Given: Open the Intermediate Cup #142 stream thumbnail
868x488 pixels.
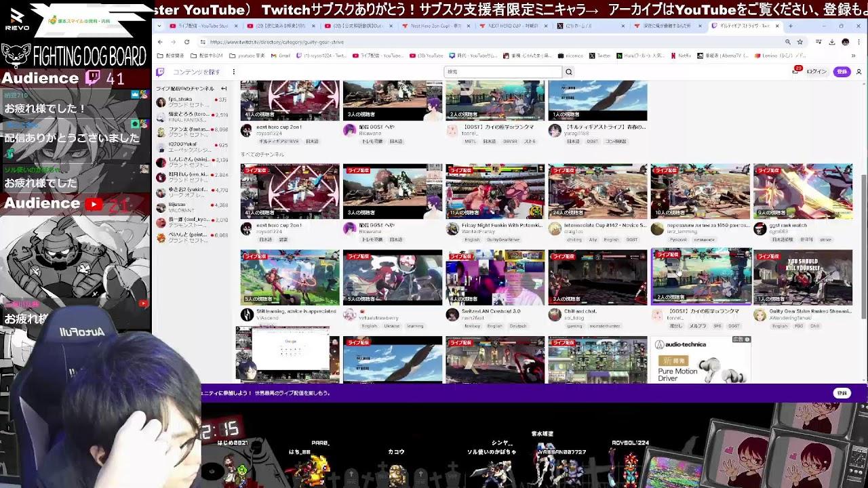Looking at the screenshot, I should 597,191.
